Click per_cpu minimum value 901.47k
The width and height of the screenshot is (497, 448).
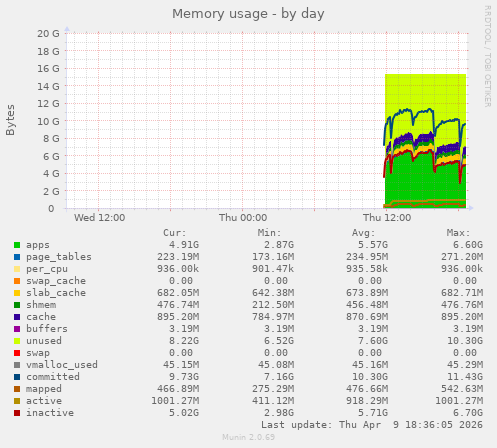[273, 269]
